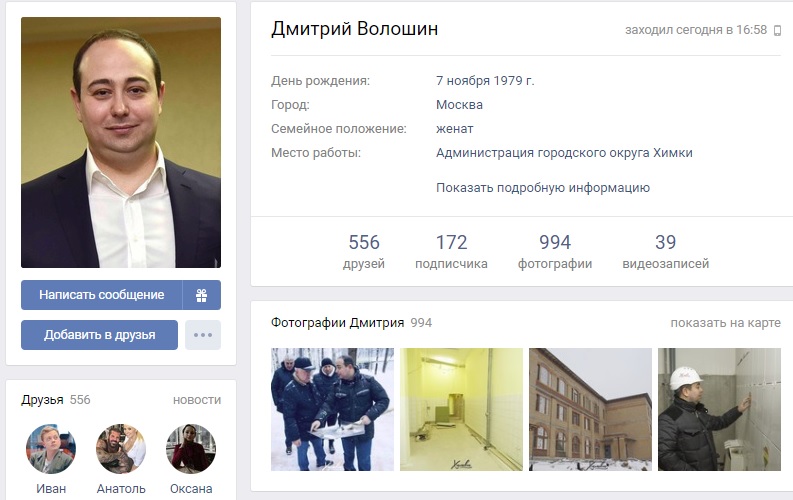Image resolution: width=793 pixels, height=500 pixels.
Task: Click новости link in friends block
Action: pyautogui.click(x=197, y=400)
